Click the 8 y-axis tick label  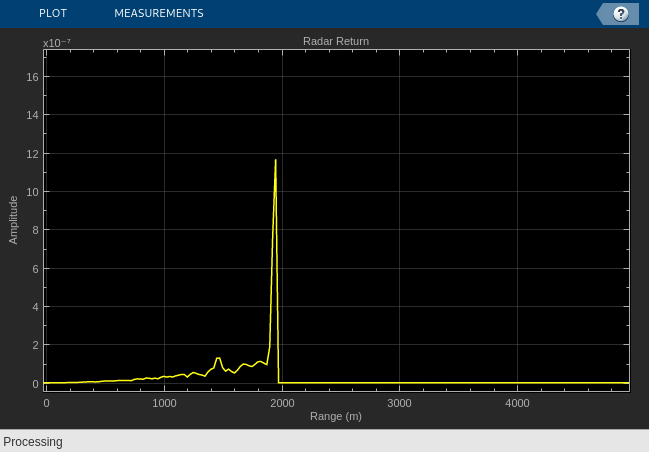pyautogui.click(x=35, y=230)
